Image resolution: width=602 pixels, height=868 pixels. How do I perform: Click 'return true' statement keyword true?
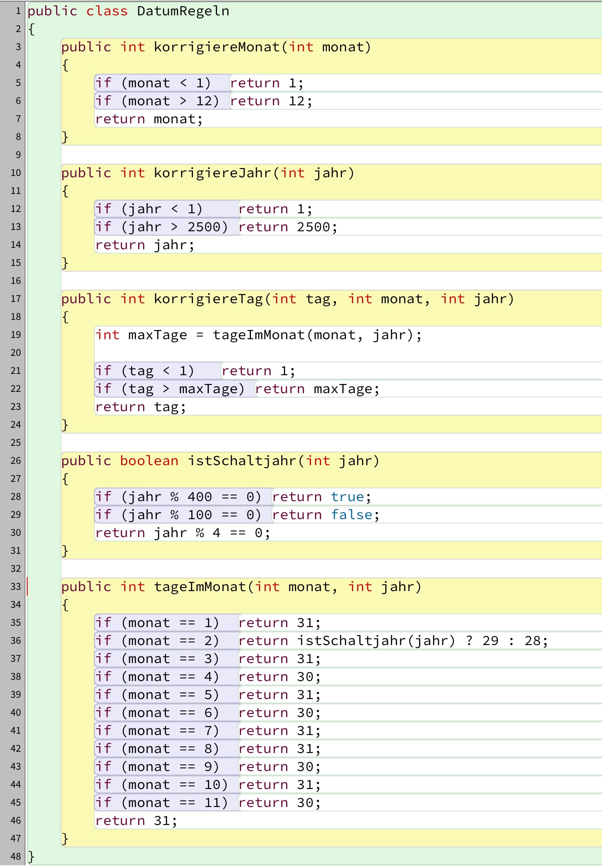348,497
